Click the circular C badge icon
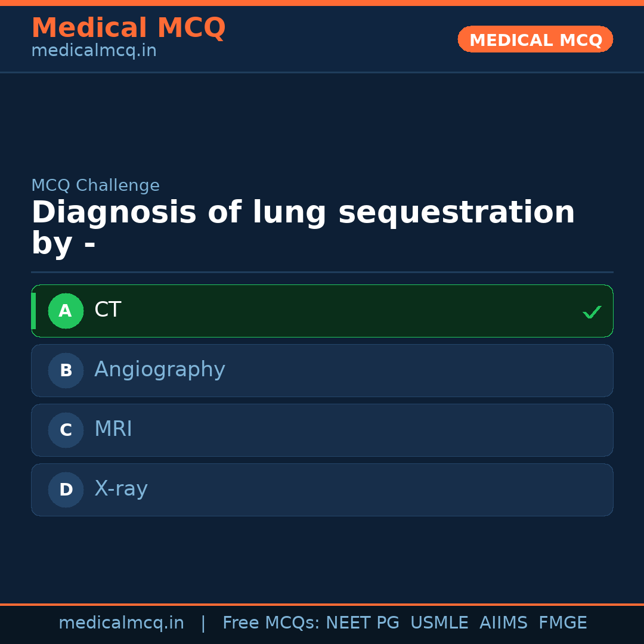This screenshot has height=644, width=644. point(66,430)
